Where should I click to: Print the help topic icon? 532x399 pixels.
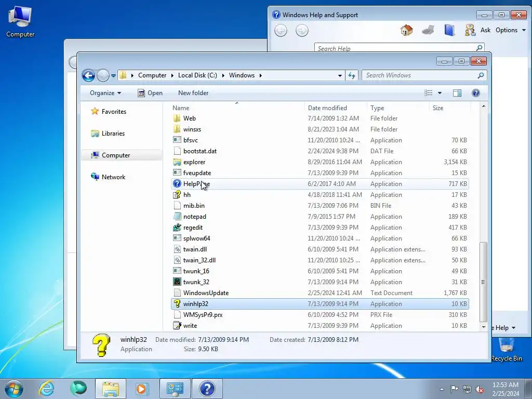coord(428,30)
